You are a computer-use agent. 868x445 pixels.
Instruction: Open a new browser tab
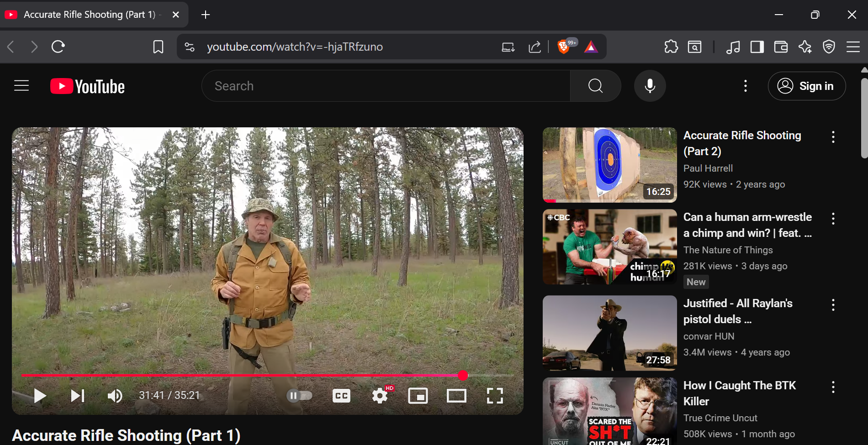click(206, 15)
